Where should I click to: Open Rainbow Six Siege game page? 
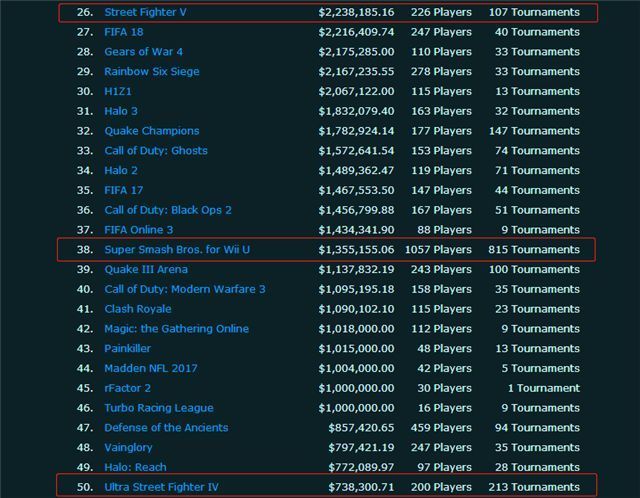pyautogui.click(x=152, y=71)
